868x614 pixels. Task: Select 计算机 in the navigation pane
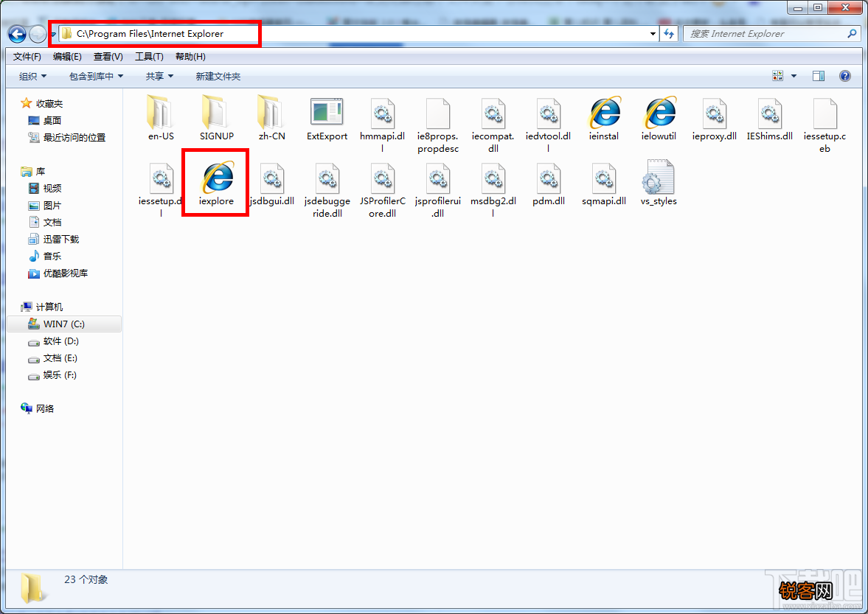[x=42, y=307]
